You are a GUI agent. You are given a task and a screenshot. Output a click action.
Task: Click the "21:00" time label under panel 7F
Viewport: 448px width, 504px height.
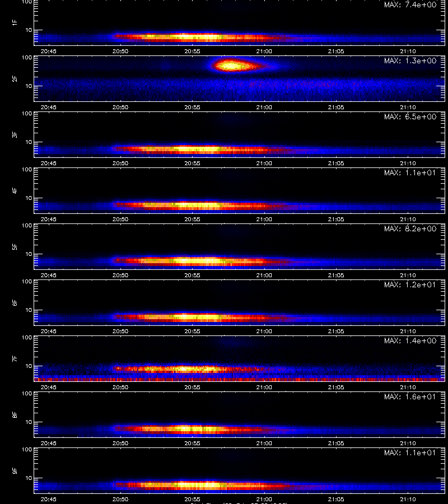[264, 388]
